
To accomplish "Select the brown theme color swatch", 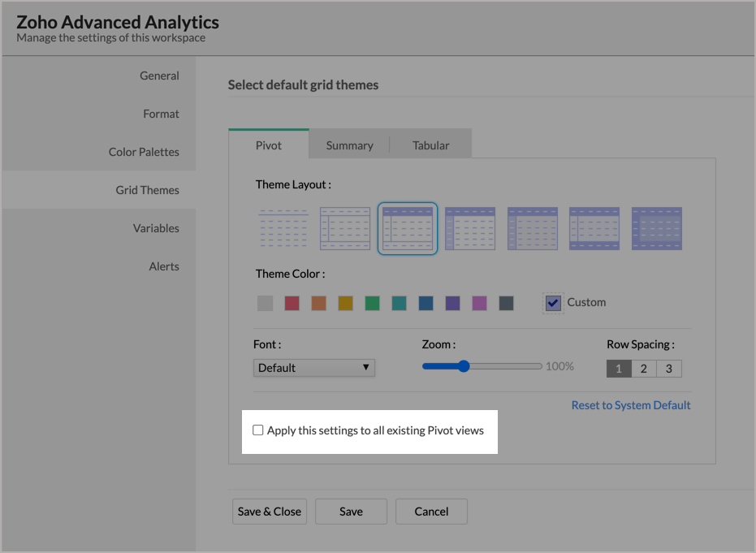I will pyautogui.click(x=318, y=303).
